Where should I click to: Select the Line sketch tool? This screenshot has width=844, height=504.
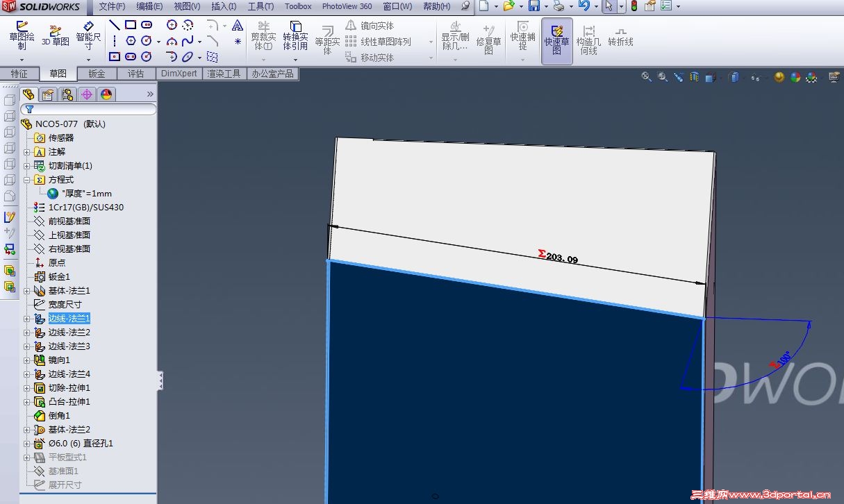(x=115, y=25)
